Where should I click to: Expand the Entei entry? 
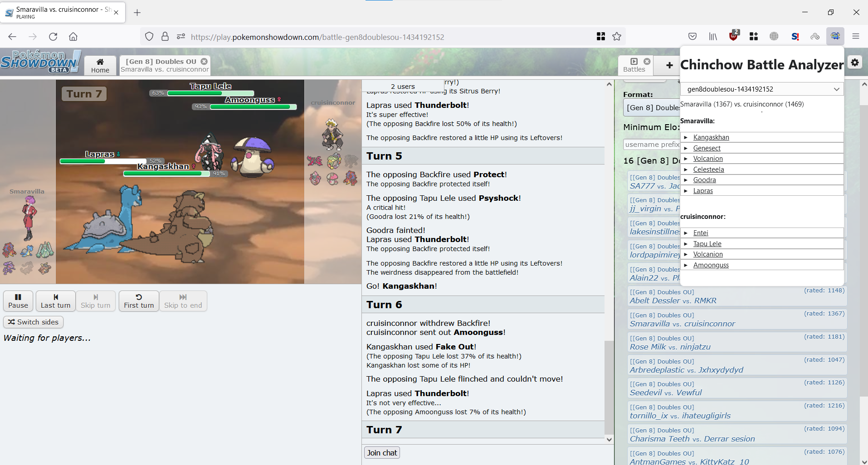pyautogui.click(x=762, y=233)
